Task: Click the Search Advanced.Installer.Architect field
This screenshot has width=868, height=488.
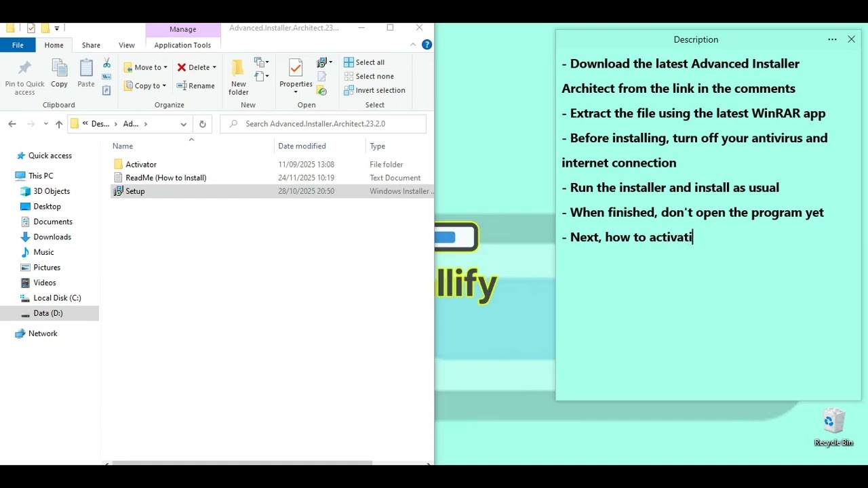Action: [323, 124]
